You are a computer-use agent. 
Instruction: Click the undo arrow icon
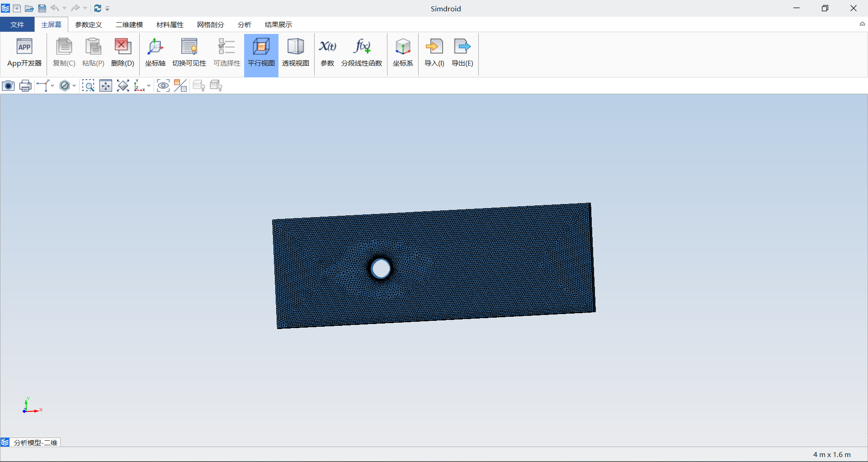point(55,8)
